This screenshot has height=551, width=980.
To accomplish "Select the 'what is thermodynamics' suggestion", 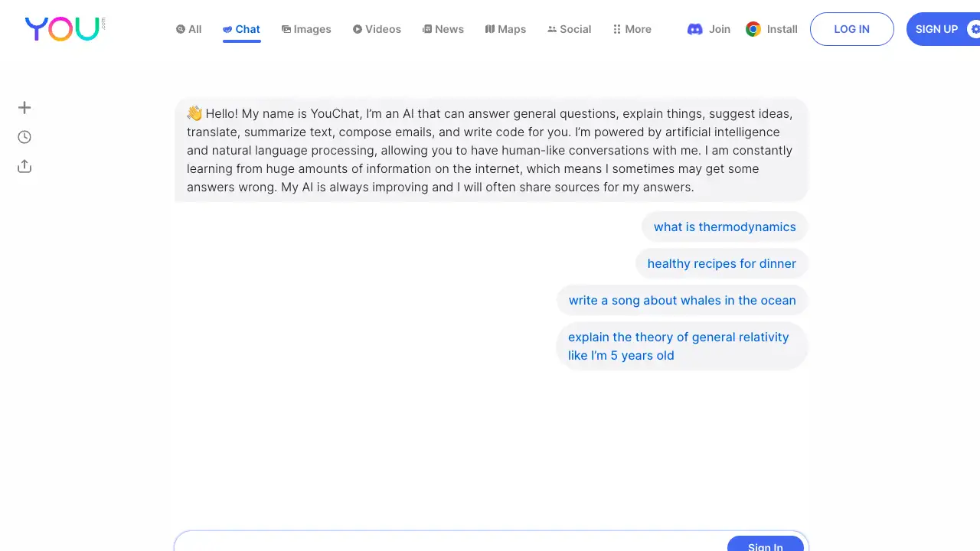I will click(x=724, y=227).
